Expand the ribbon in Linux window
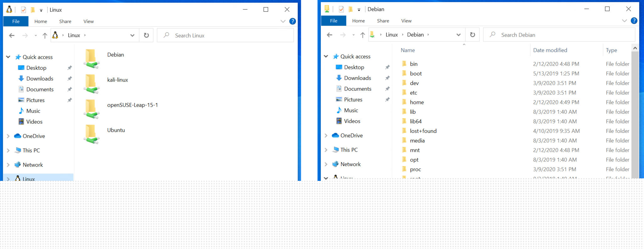 point(283,21)
